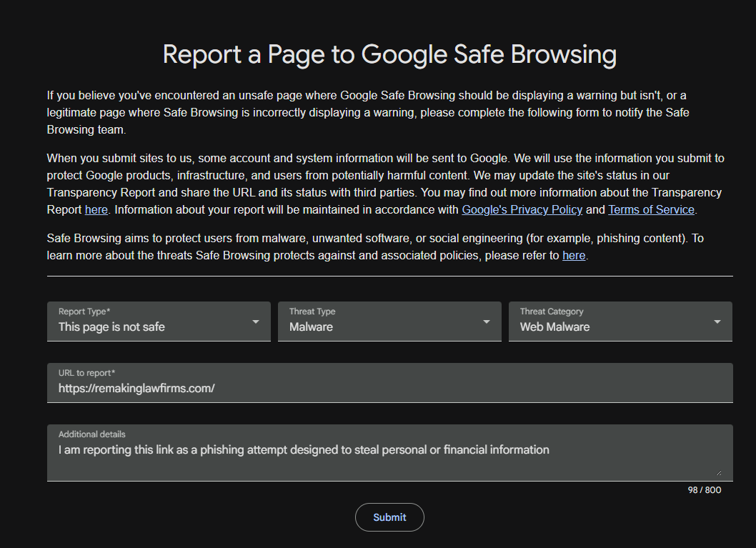The image size is (756, 548).
Task: Open the Transparency Report 'here' link
Action: [x=96, y=209]
